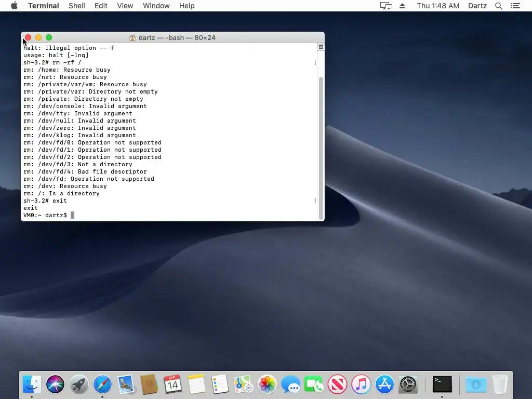
Task: Click 'rm: /dev/console: Invalid argument' line
Action: pyautogui.click(x=85, y=106)
